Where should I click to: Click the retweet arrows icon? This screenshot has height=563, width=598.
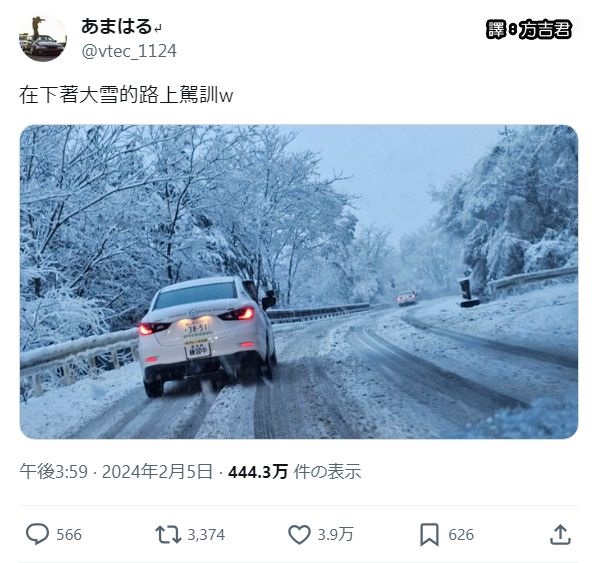[168, 534]
